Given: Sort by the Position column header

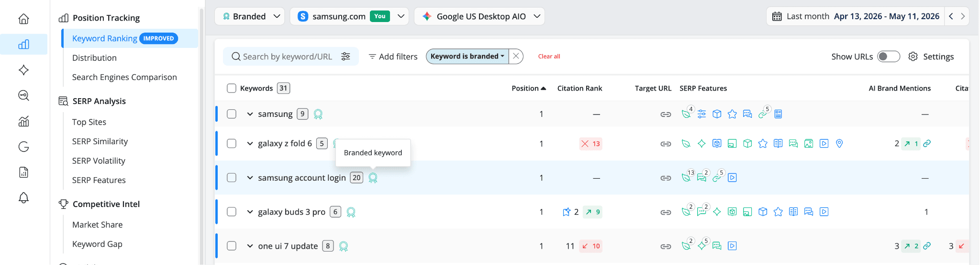Looking at the screenshot, I should pos(528,88).
